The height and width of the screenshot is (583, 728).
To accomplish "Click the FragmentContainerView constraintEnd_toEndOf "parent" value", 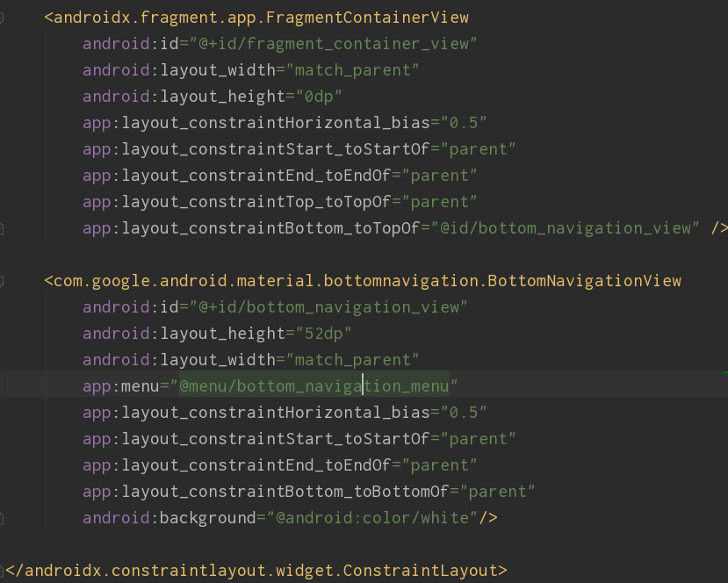I will (439, 176).
